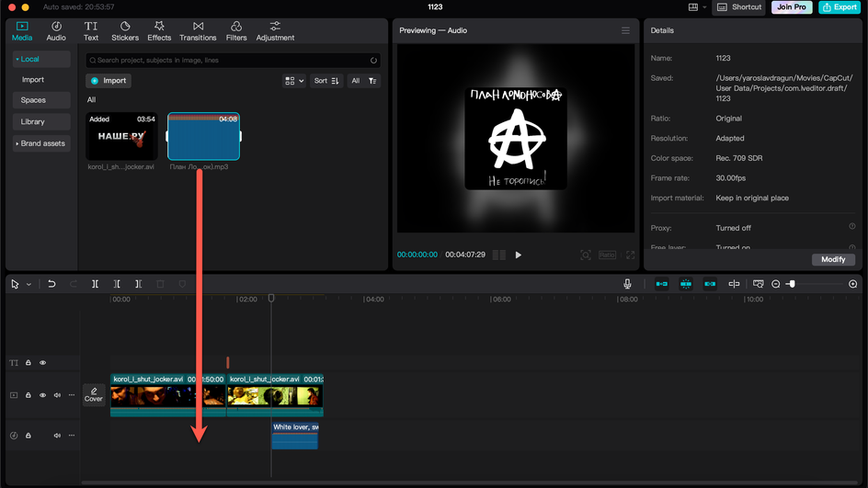Click the refresh icon in search bar
The image size is (868, 488).
tap(373, 61)
